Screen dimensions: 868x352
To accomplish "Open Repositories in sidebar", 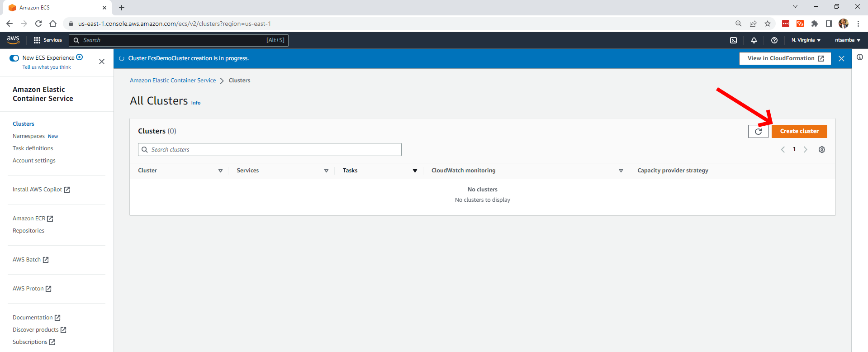I will [x=28, y=231].
